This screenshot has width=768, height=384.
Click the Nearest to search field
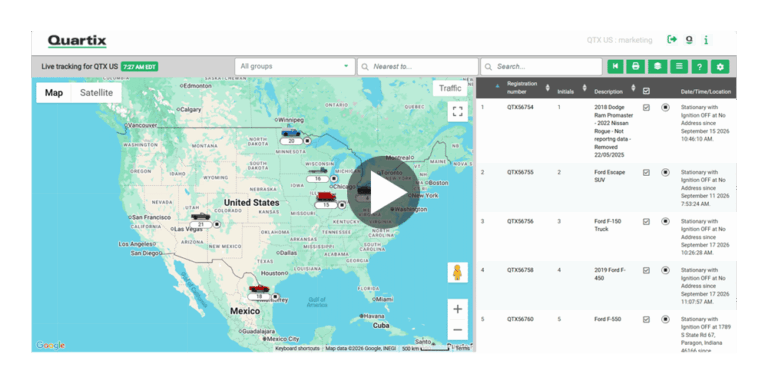[x=417, y=67]
